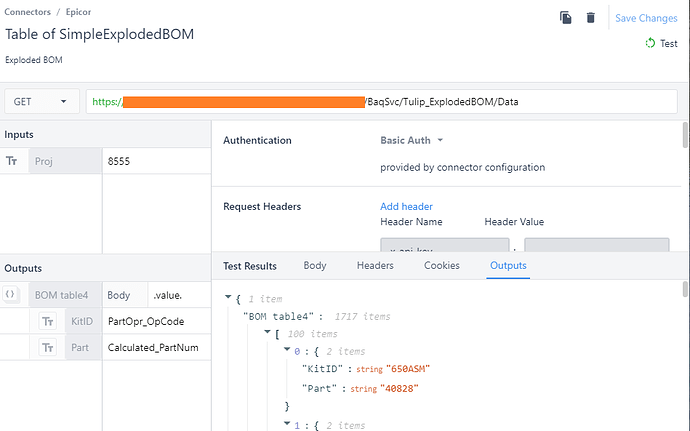
Task: Open the Basic Auth dropdown
Action: 411,140
